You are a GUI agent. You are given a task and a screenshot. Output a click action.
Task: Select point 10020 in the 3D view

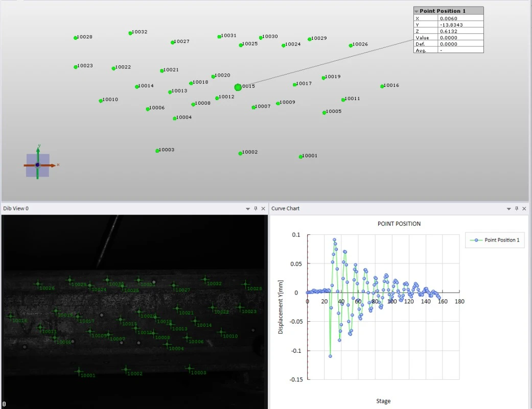click(213, 77)
